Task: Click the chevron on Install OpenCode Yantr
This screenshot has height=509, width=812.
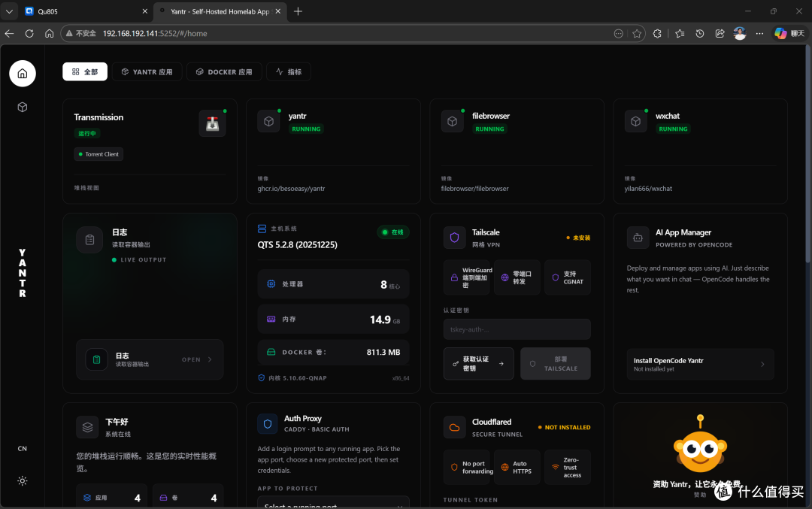Action: click(x=762, y=364)
